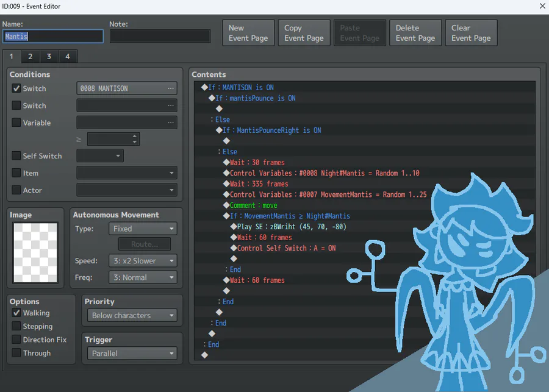Enable Item condition checkbox
This screenshot has width=549, height=392.
click(x=16, y=173)
